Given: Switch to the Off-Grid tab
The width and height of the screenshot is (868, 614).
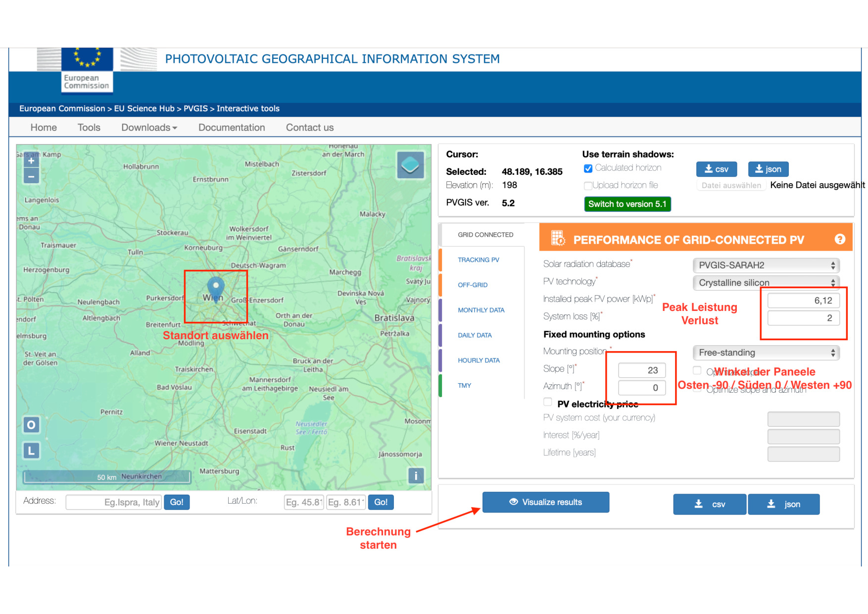Looking at the screenshot, I should click(x=473, y=285).
